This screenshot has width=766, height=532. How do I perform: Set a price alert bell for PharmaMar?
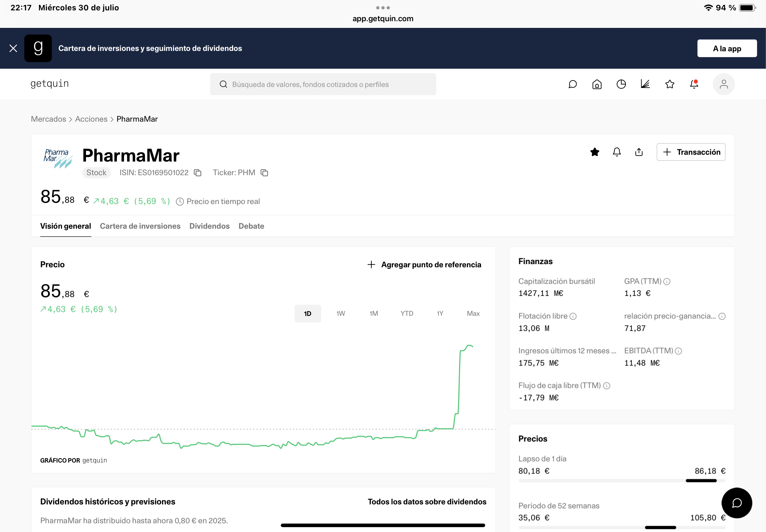617,152
